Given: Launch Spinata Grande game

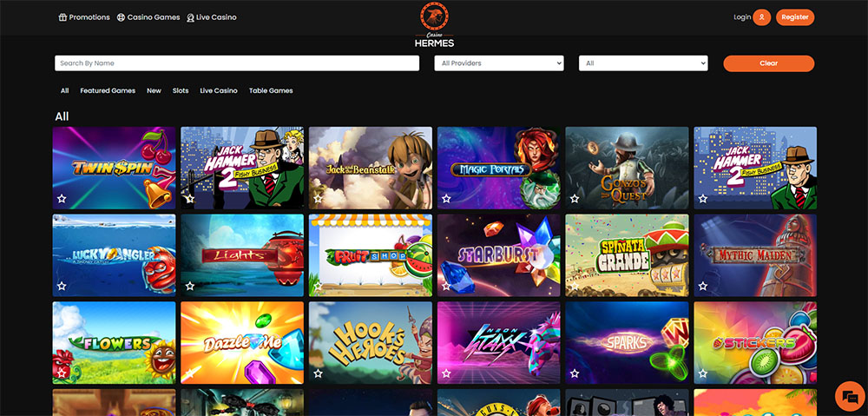Looking at the screenshot, I should [628, 255].
